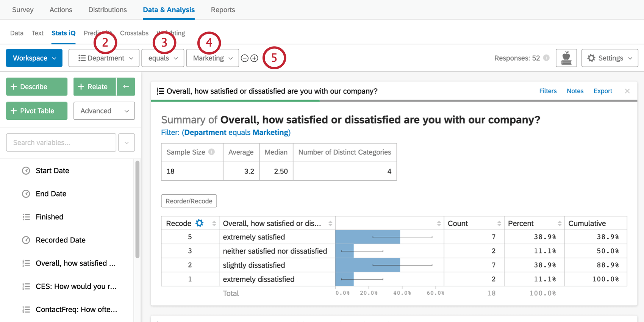Screen dimensions: 644x322
Task: Close the satisfaction summary card
Action: [627, 91]
